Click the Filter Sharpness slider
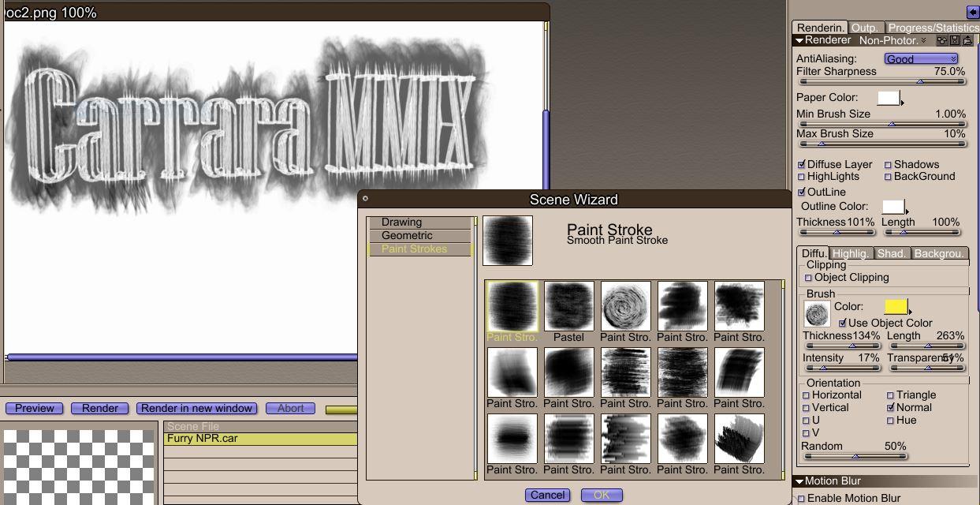The image size is (980, 505). tap(882, 81)
